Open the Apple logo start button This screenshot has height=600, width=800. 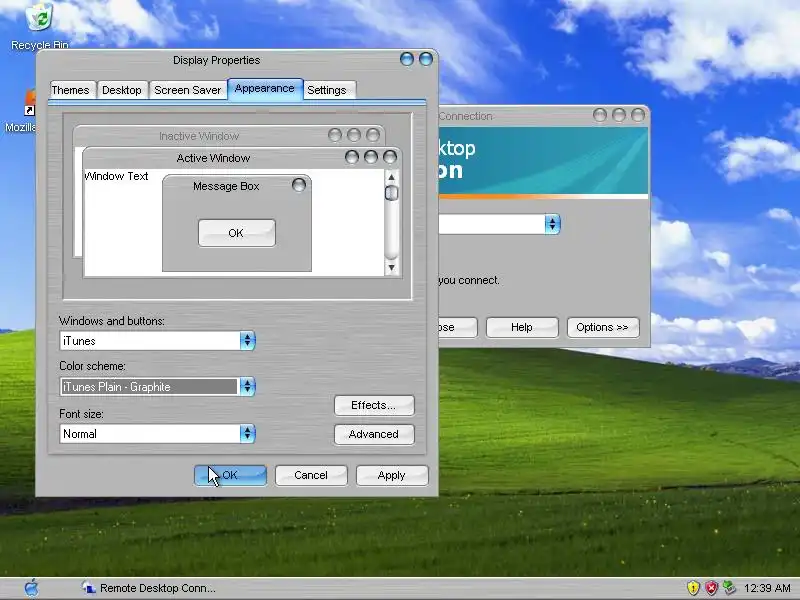click(x=32, y=588)
